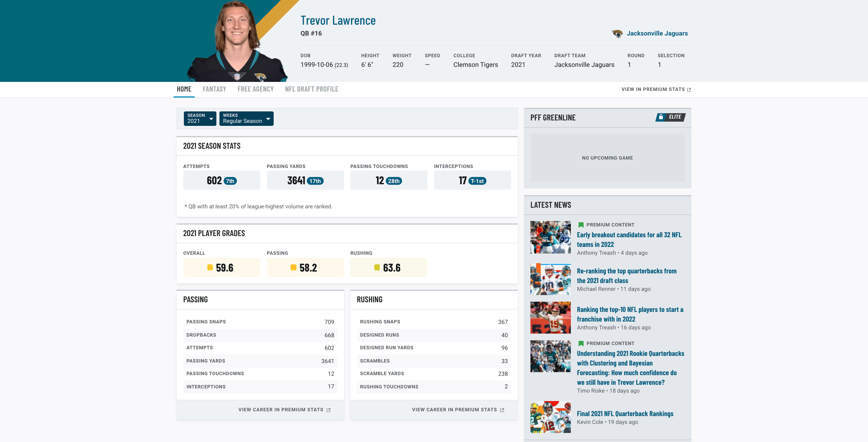
Task: Switch to the Fantasy tab
Action: (214, 89)
